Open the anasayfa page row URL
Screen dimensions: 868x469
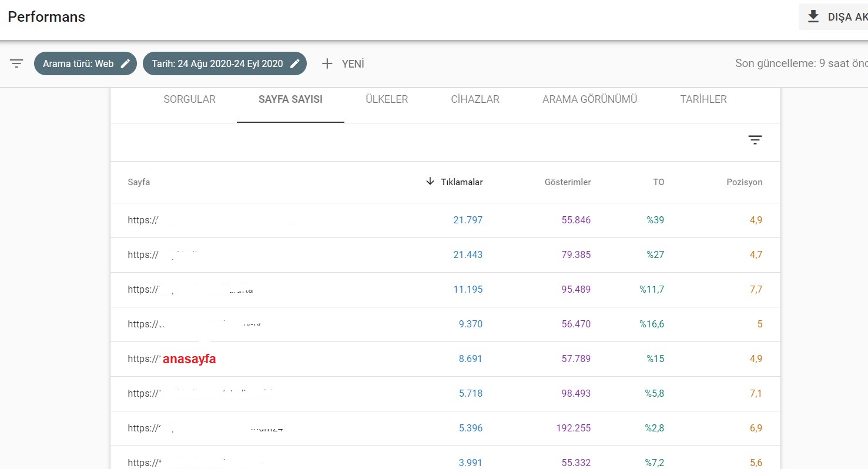pos(172,359)
